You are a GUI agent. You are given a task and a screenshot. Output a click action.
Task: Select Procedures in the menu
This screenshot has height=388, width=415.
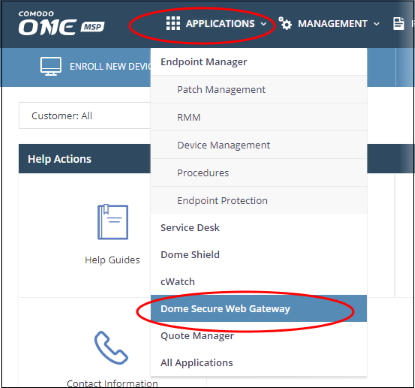click(259, 173)
